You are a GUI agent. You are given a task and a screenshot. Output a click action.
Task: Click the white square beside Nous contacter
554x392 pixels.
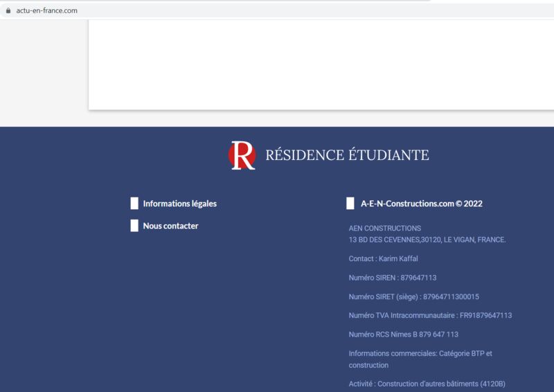tap(134, 226)
